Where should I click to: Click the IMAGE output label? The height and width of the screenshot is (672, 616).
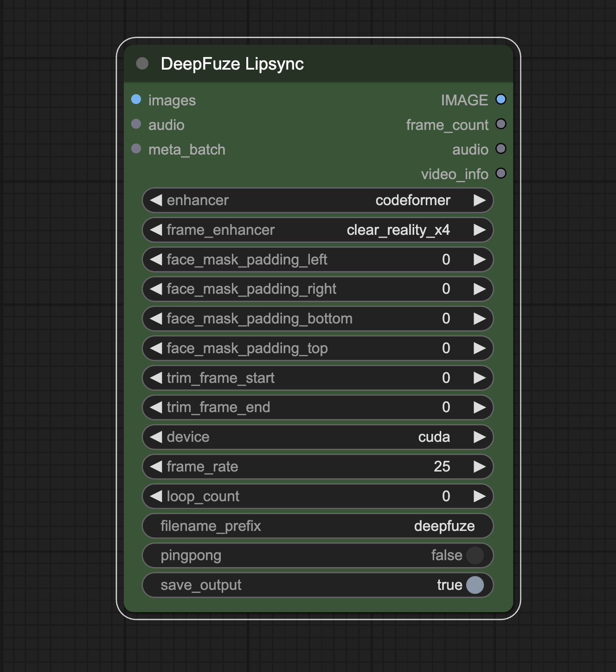click(465, 100)
